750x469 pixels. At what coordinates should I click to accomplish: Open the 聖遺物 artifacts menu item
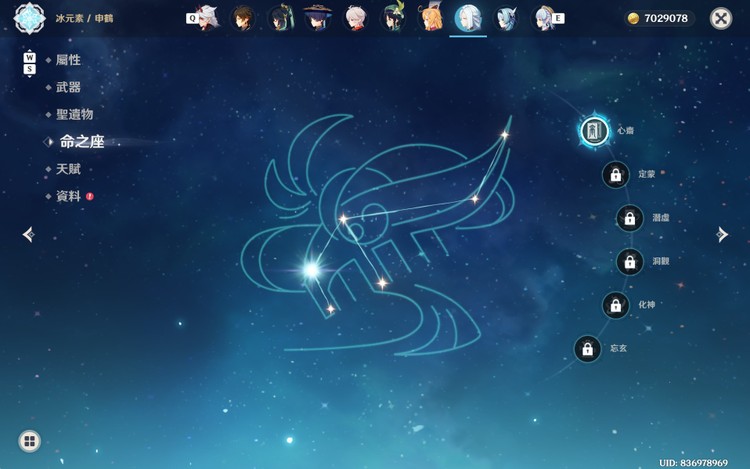[x=75, y=115]
